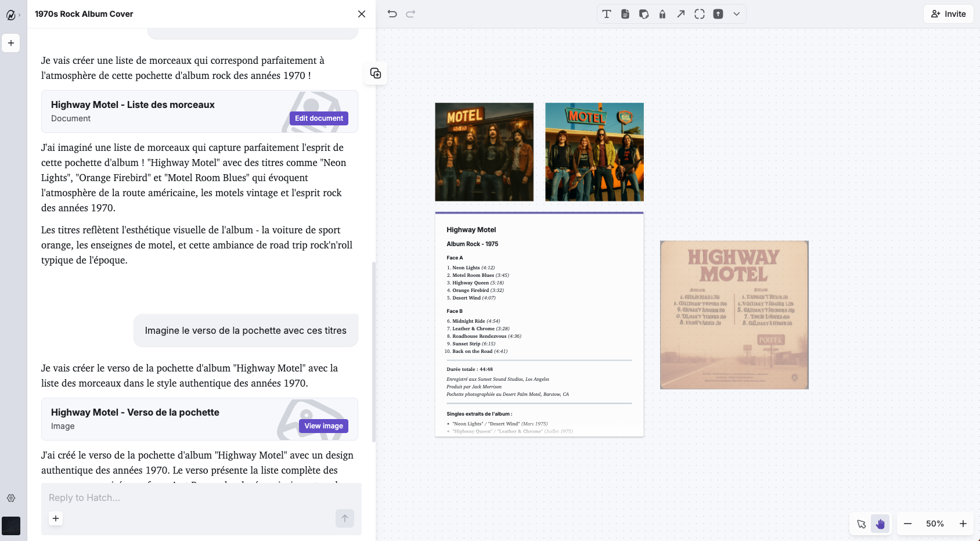Click View image on Verso de la pochette
Viewport: 980px width, 541px height.
[323, 426]
